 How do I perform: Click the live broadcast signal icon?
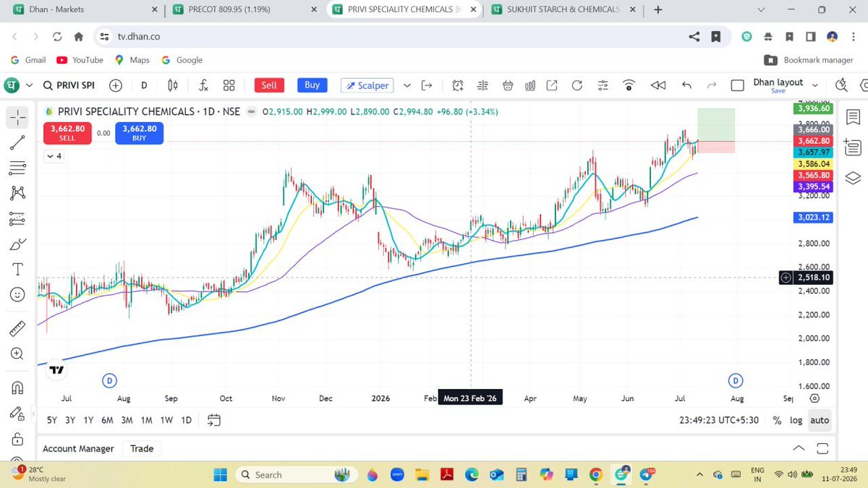pyautogui.click(x=629, y=85)
